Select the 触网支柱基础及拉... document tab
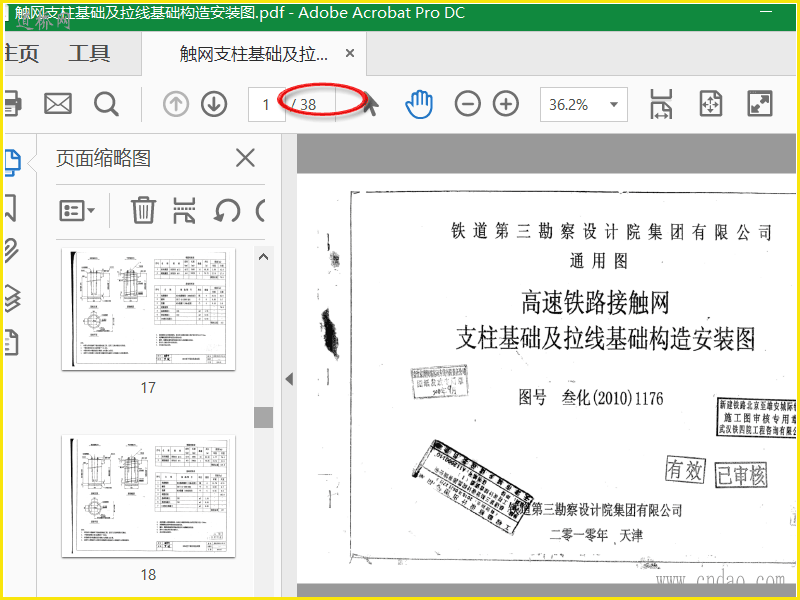Viewport: 800px width, 600px height. [254, 54]
